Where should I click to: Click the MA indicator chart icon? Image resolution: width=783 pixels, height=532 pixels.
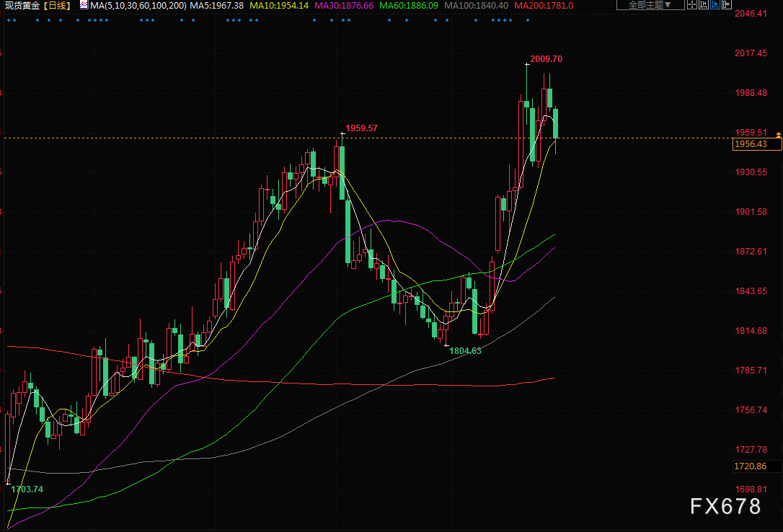[83, 5]
